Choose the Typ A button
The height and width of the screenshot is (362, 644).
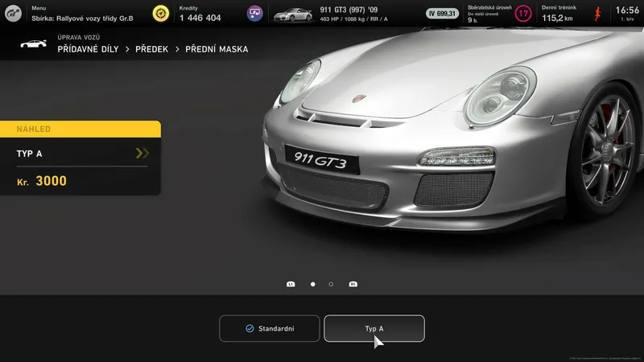coord(374,328)
